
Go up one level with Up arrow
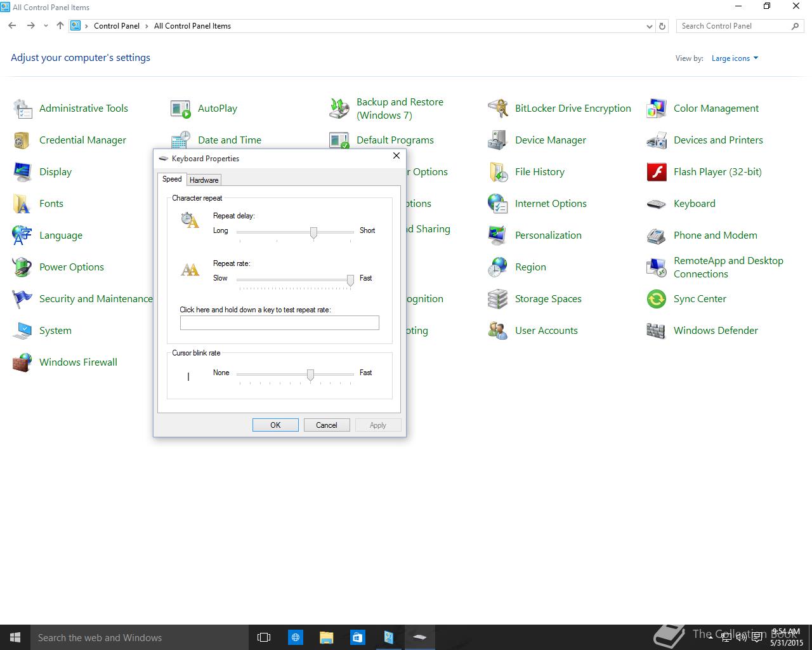click(60, 26)
